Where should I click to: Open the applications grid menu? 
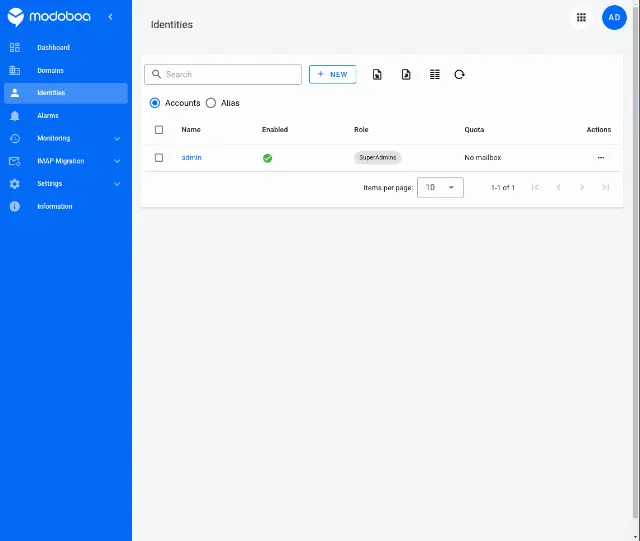(x=581, y=17)
